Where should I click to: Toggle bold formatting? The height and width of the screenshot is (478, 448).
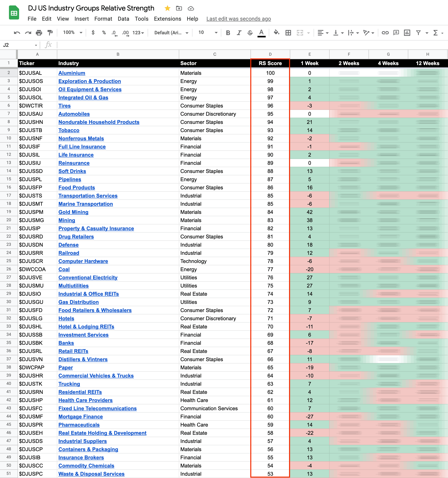tap(228, 33)
